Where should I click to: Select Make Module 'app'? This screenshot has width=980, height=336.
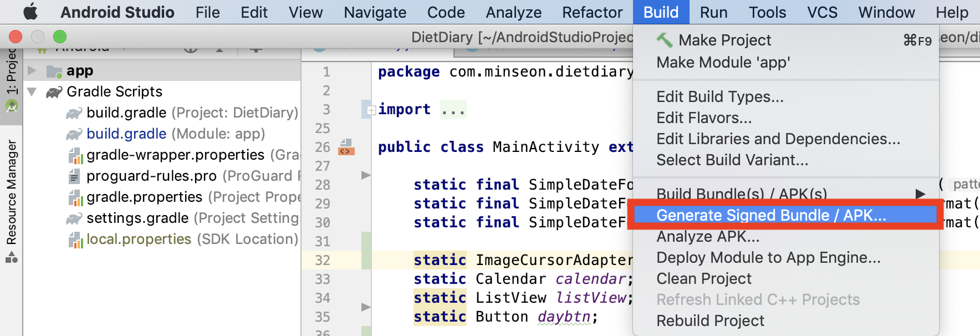pyautogui.click(x=786, y=63)
